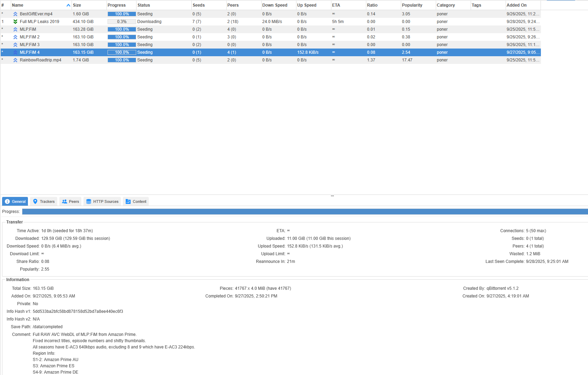Screen dimensions: 588x375
Task: Sort by Seeds column header
Action: [x=209, y=5]
